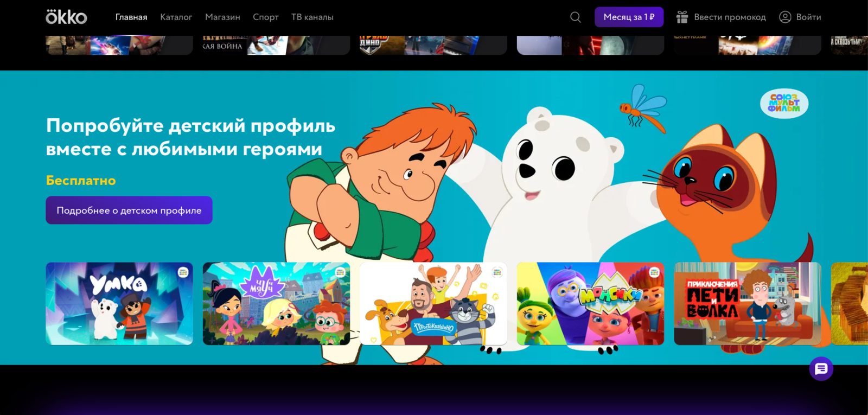Open the Главная menu item
The width and height of the screenshot is (868, 415).
click(x=131, y=17)
